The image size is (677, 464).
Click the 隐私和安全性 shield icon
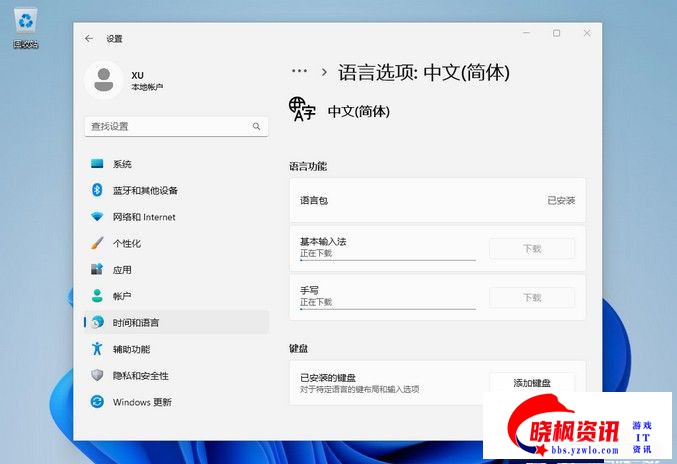97,375
